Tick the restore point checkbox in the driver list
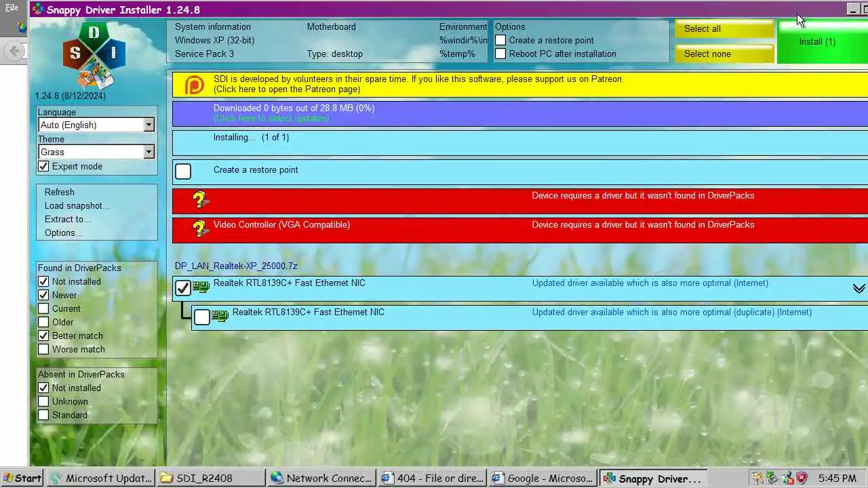This screenshot has width=868, height=488. (x=183, y=171)
